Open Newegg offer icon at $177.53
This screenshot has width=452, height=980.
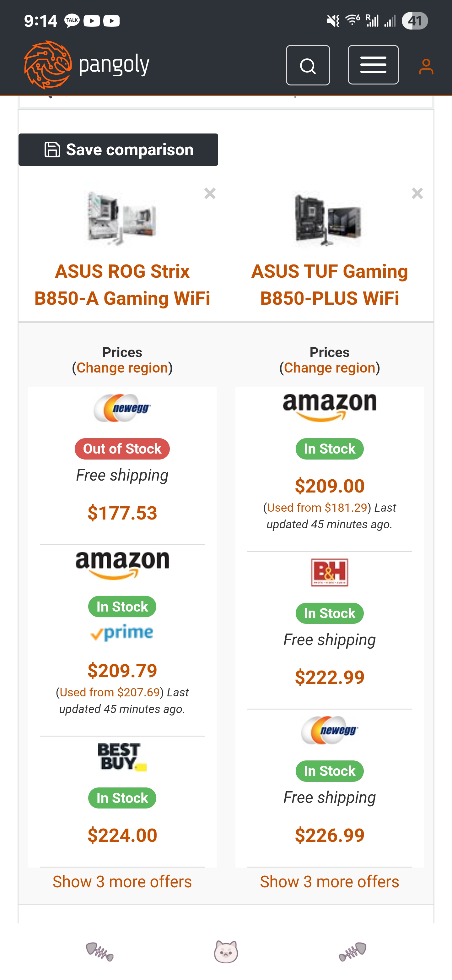tap(122, 408)
